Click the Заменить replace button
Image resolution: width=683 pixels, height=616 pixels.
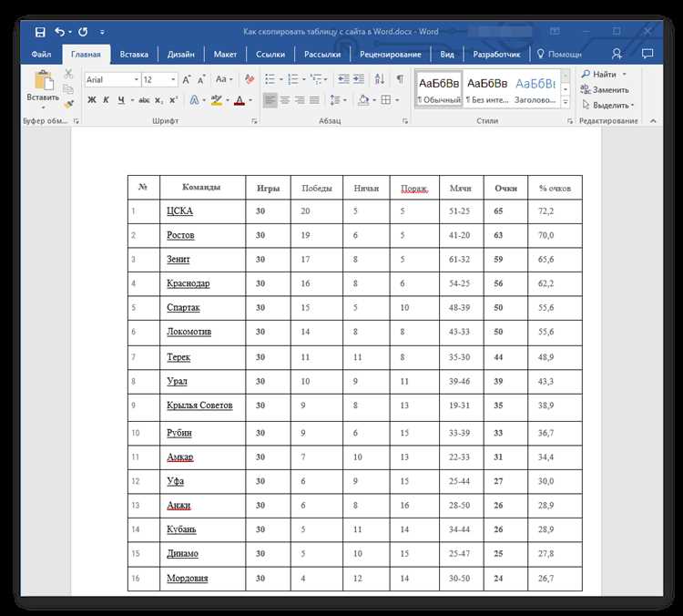tap(605, 90)
